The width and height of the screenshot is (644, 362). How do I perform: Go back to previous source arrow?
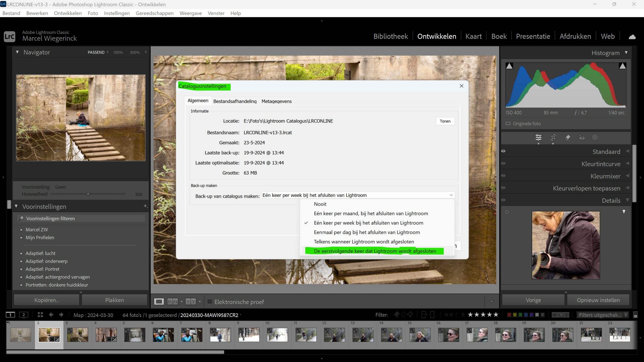51,315
